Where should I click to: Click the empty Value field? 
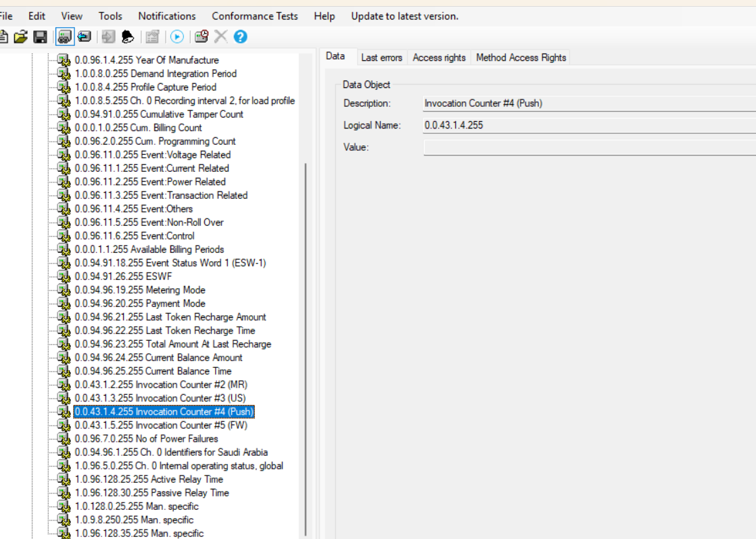tap(589, 147)
